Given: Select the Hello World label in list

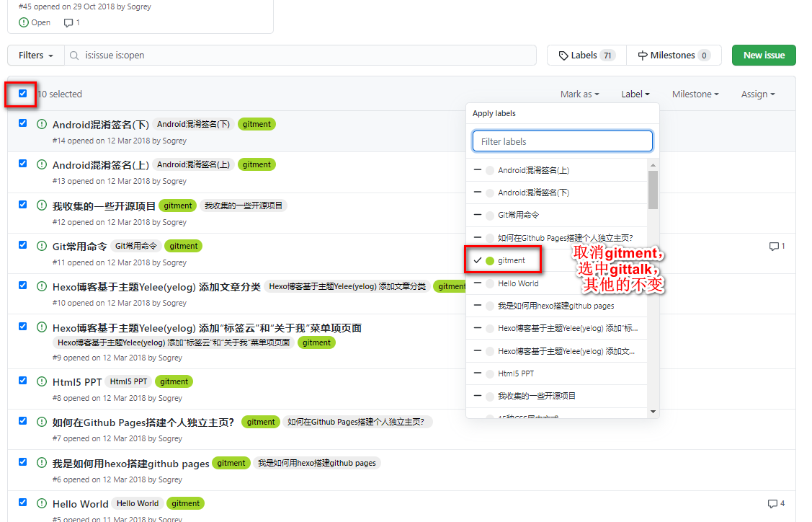Looking at the screenshot, I should pyautogui.click(x=518, y=283).
